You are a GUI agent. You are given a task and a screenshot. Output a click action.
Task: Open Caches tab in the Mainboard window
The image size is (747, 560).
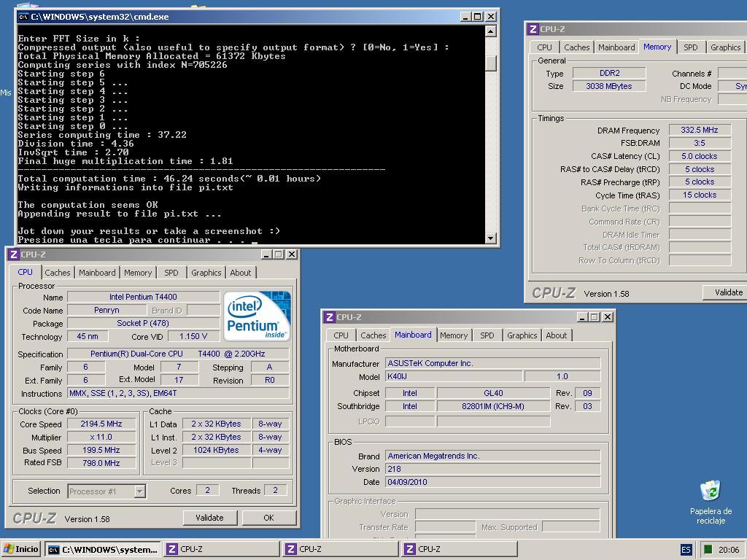tap(373, 335)
